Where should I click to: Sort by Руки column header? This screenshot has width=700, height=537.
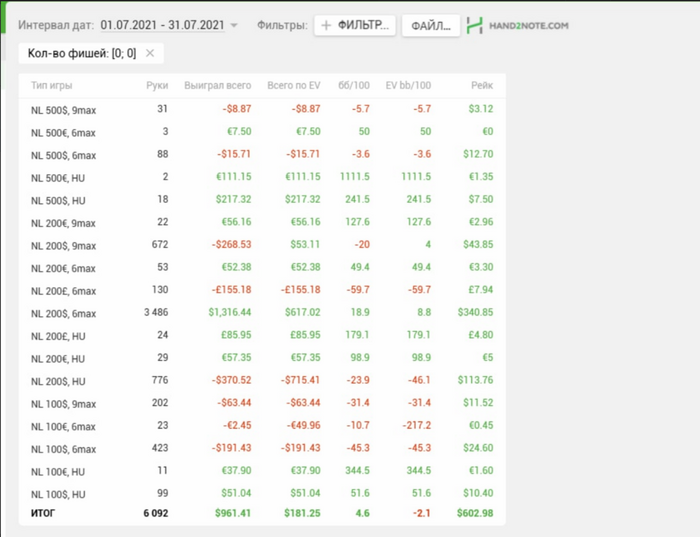(157, 85)
